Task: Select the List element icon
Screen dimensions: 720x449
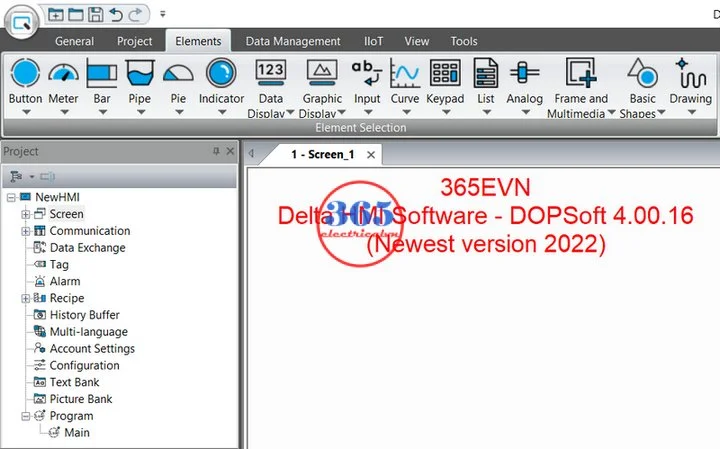Action: 485,73
